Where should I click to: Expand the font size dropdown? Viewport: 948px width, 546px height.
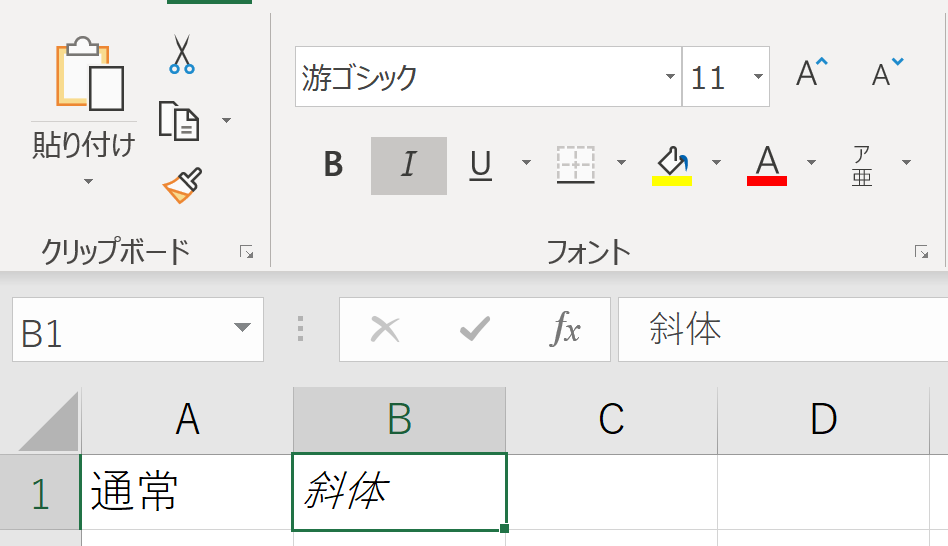[758, 77]
